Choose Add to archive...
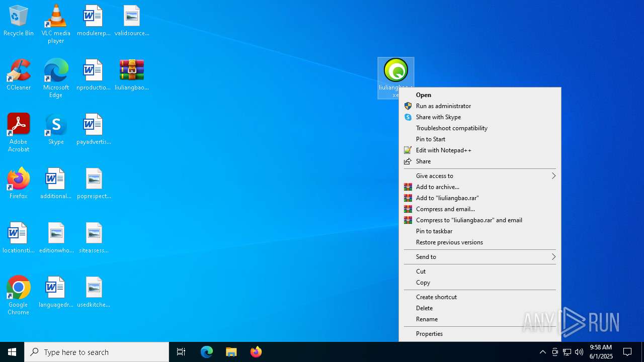 (x=480, y=187)
